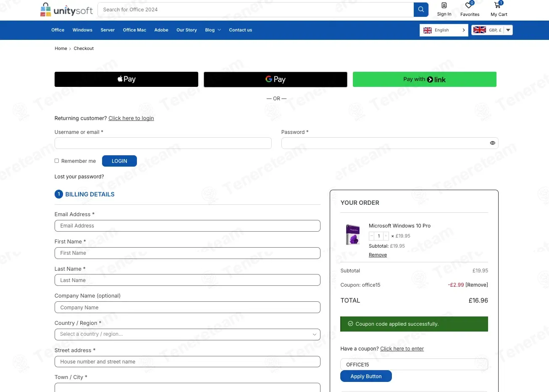
Task: Click the coupon success message banner
Action: coord(414,324)
